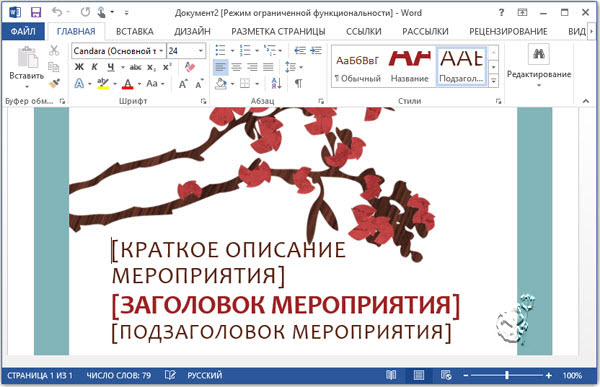
Task: Toggle strikethrough (abc) formatting
Action: [135, 67]
